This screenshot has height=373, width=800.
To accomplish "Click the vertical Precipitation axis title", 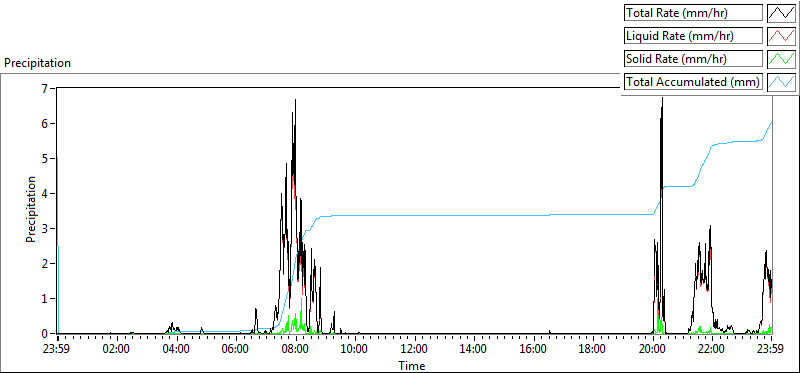I will [31, 209].
